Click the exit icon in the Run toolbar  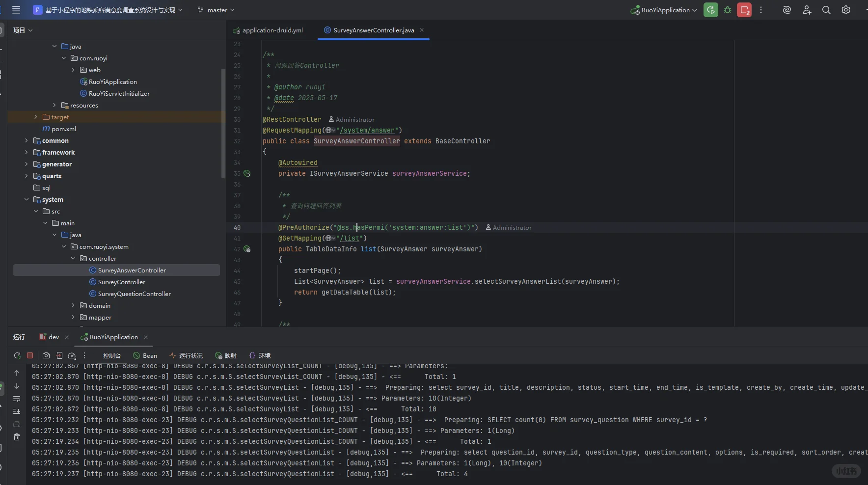pyautogui.click(x=59, y=355)
